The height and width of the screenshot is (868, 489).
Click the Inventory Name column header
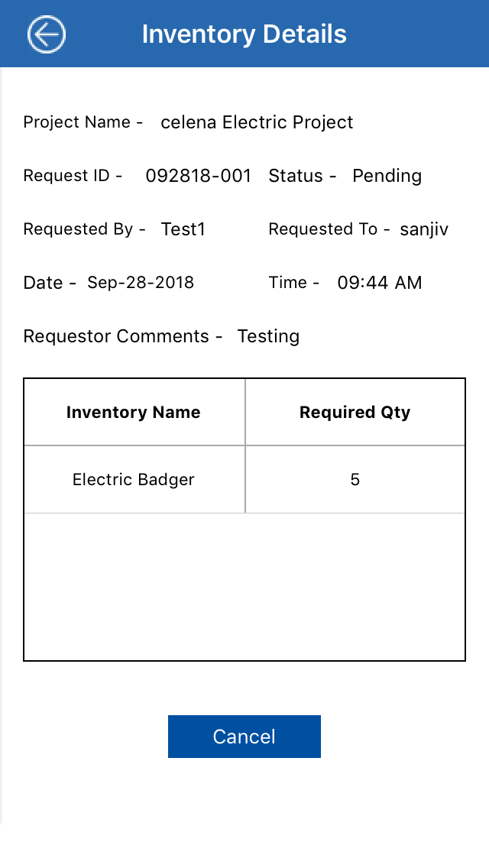point(134,413)
